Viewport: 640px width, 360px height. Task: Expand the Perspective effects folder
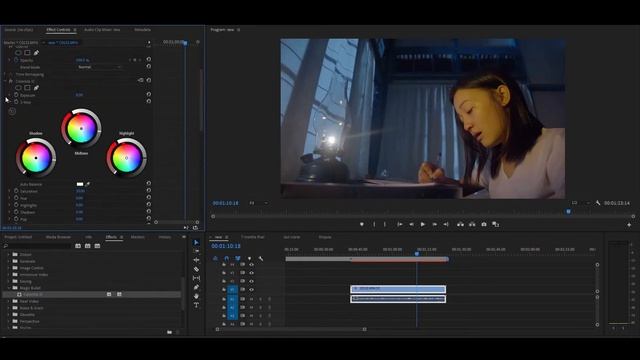coord(9,321)
